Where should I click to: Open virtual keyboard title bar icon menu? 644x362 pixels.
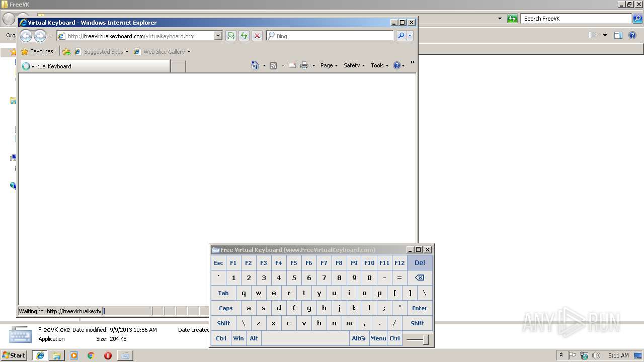(x=215, y=250)
